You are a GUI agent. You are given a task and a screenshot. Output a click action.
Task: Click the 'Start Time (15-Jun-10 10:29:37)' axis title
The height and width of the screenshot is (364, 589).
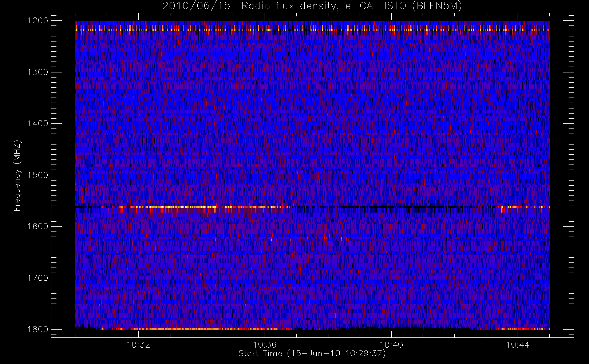pyautogui.click(x=312, y=353)
